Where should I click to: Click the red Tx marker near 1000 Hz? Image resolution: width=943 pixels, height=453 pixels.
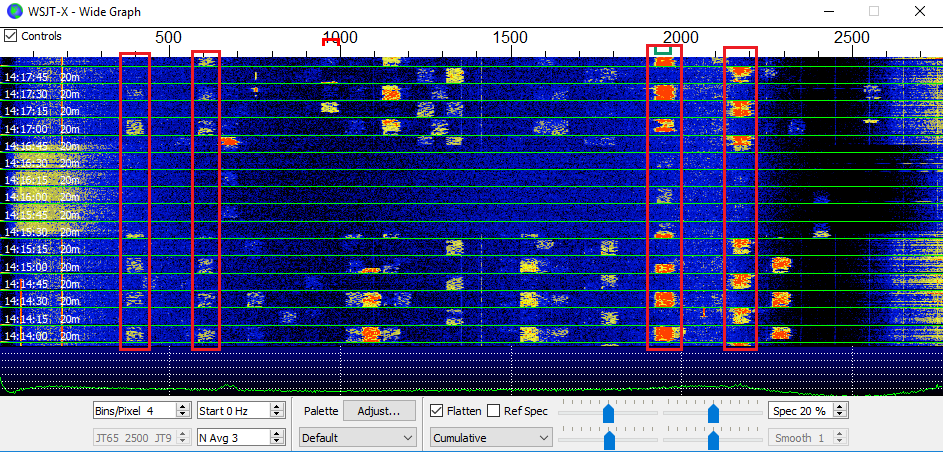tap(330, 41)
